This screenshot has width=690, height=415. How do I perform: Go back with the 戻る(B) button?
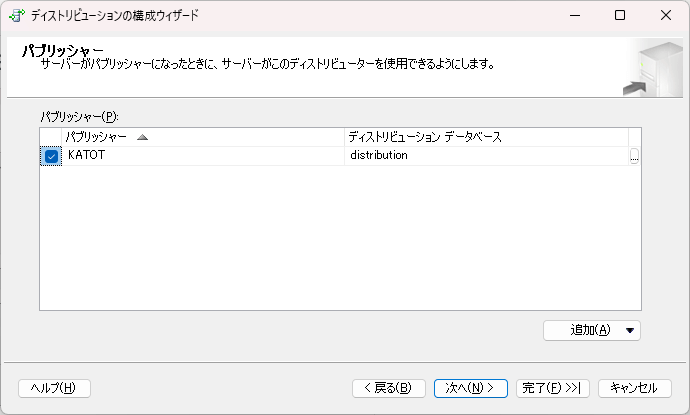coord(389,388)
